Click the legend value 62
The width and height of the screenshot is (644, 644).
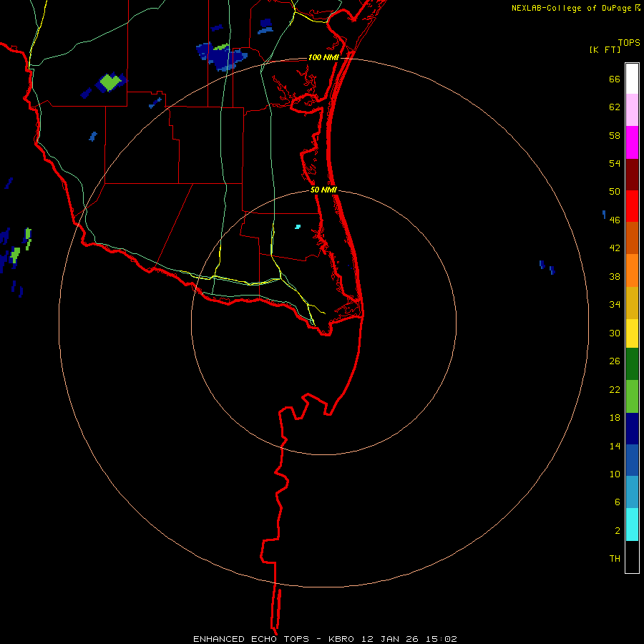(x=615, y=107)
